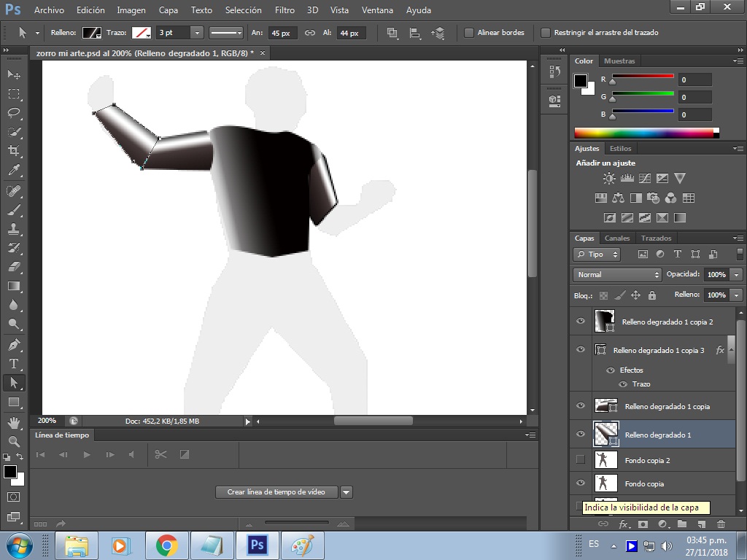Image resolution: width=747 pixels, height=560 pixels.
Task: Click the An width input field
Action: coord(282,33)
